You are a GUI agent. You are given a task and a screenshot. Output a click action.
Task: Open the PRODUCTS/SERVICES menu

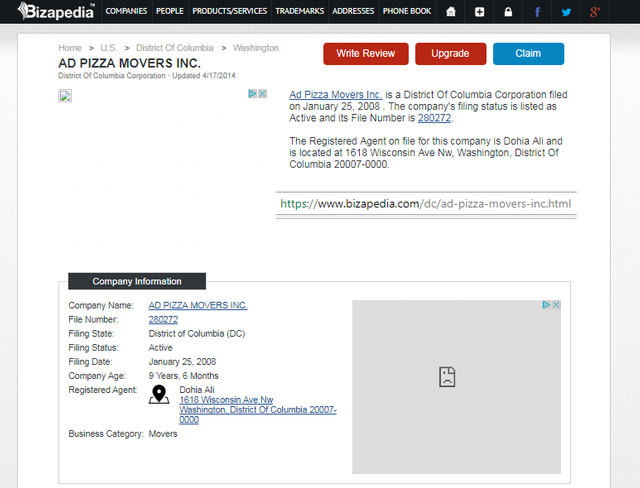pos(229,11)
